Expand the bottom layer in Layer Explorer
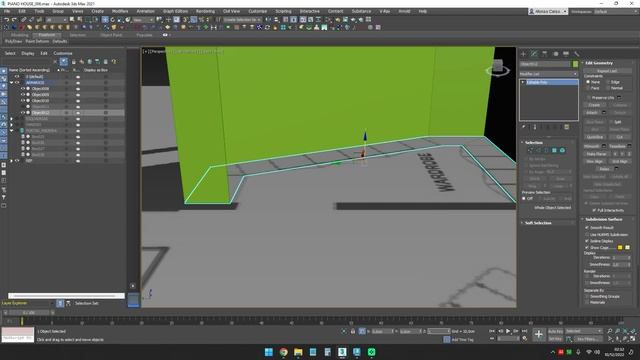This screenshot has height=360, width=640. point(11,161)
